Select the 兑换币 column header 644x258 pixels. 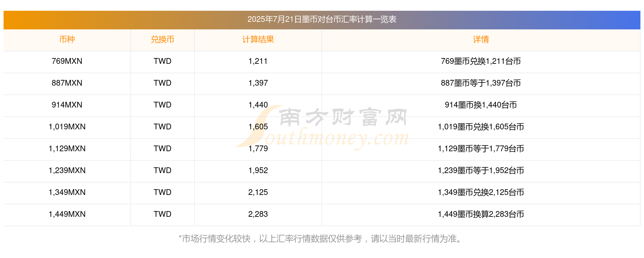coord(162,39)
